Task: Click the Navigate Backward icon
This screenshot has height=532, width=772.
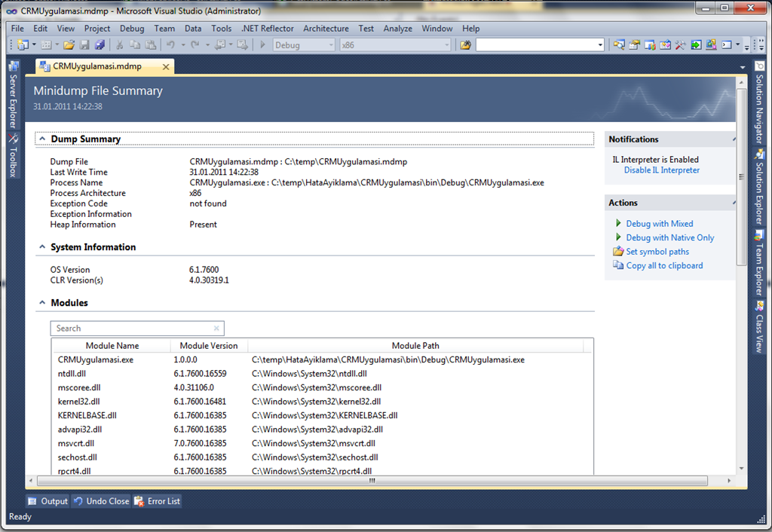Action: tap(220, 44)
